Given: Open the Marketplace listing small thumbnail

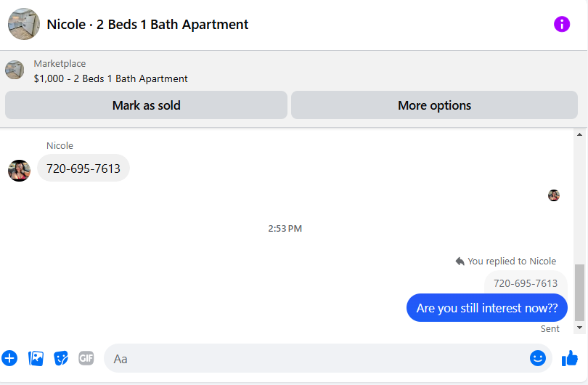Looking at the screenshot, I should [15, 70].
